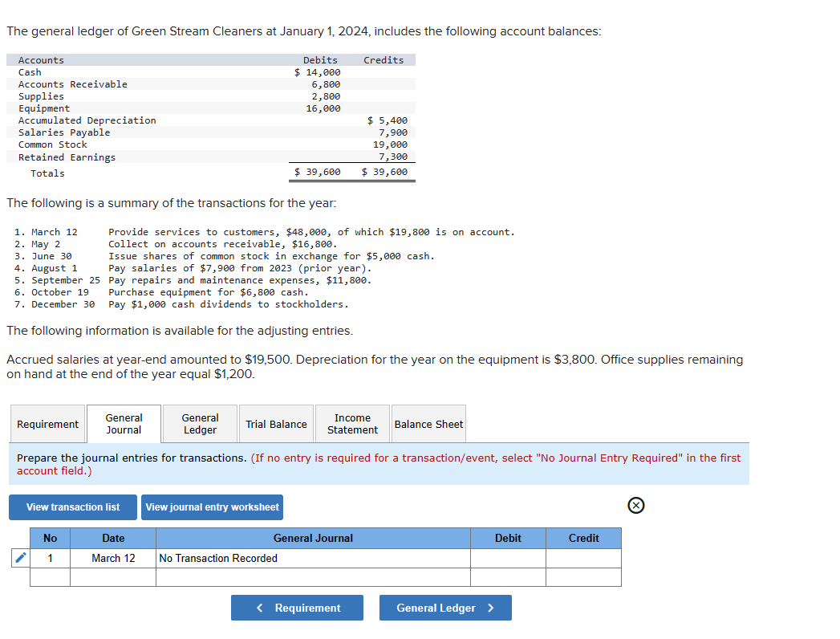Click transaction 1 dated March 12
The height and width of the screenshot is (639, 840).
265,232
